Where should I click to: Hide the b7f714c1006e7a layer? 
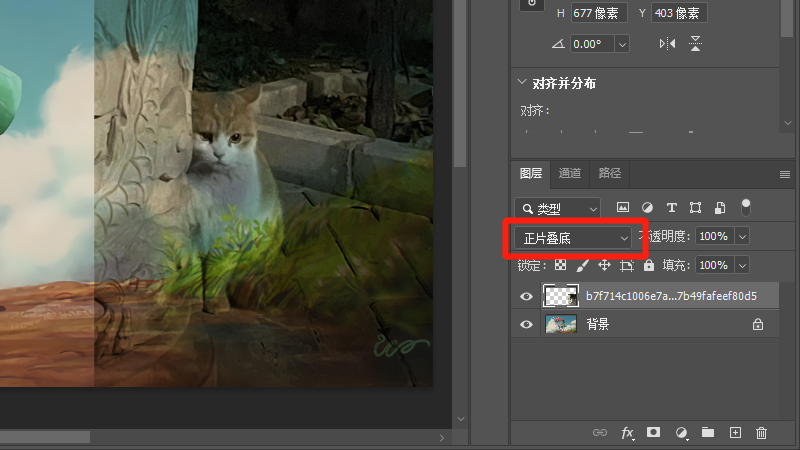(x=527, y=296)
